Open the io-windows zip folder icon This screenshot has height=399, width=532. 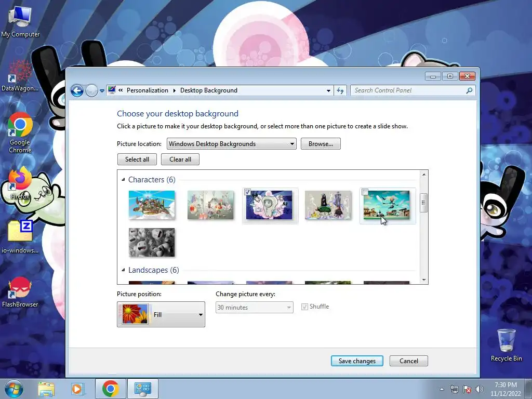coord(20,237)
